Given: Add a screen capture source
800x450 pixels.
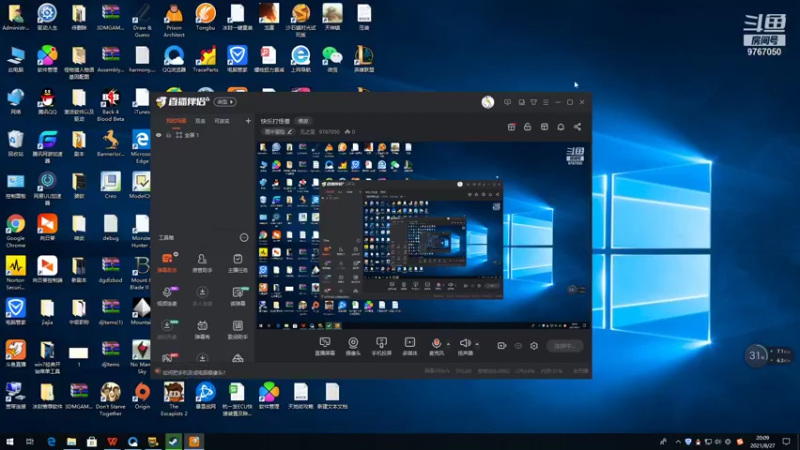Looking at the screenshot, I should pos(324,346).
